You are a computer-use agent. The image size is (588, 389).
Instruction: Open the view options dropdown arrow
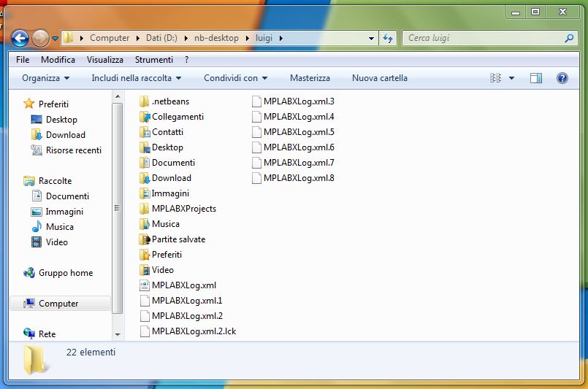pyautogui.click(x=511, y=78)
